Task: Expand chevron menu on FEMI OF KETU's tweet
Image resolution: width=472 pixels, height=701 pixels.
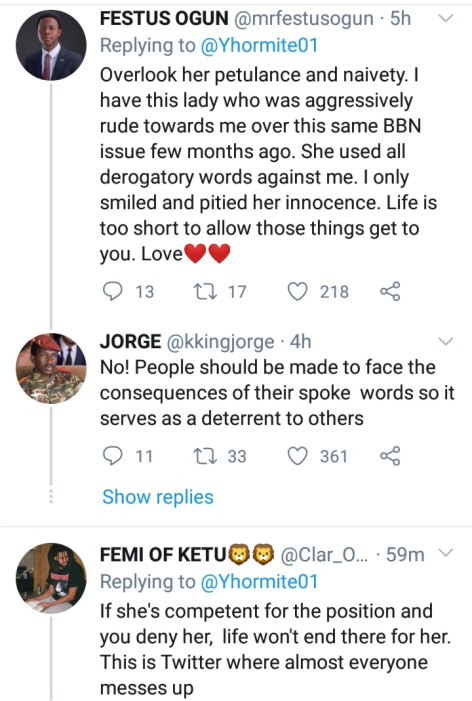Action: pyautogui.click(x=445, y=553)
